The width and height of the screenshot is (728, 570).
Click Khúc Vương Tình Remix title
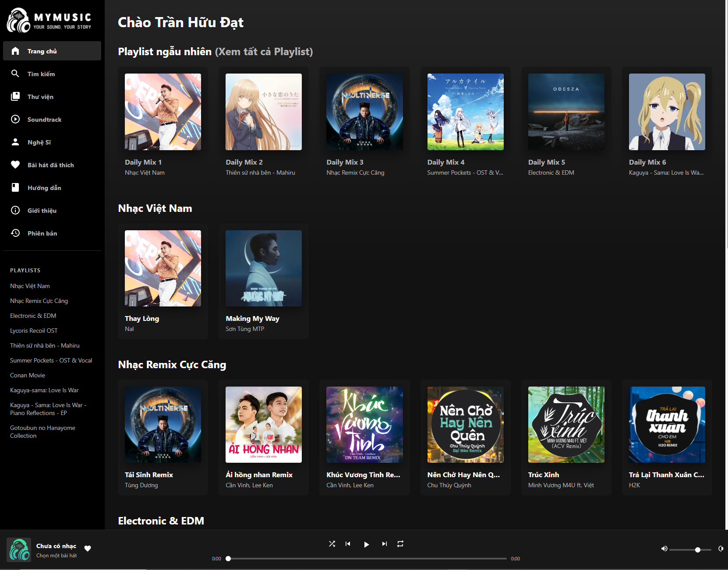point(363,475)
